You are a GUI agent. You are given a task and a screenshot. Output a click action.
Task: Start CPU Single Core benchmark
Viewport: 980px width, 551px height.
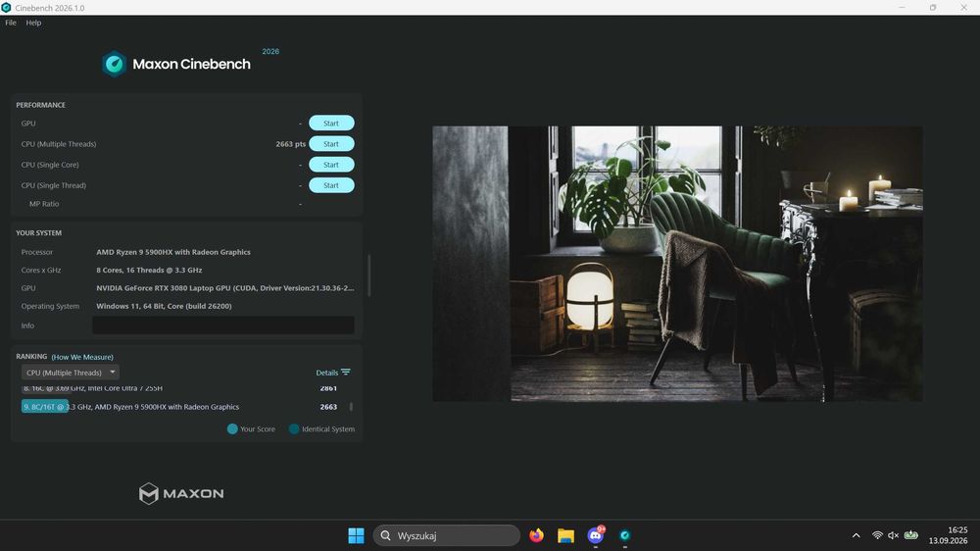coord(331,165)
